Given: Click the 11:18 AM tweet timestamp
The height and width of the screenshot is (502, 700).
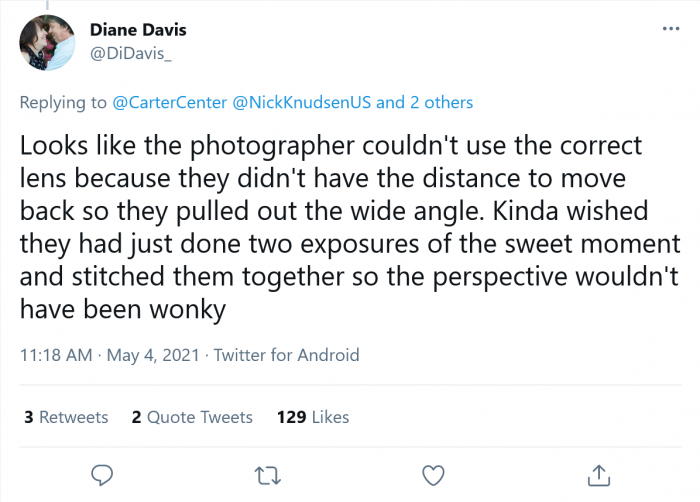Looking at the screenshot, I should tap(54, 354).
